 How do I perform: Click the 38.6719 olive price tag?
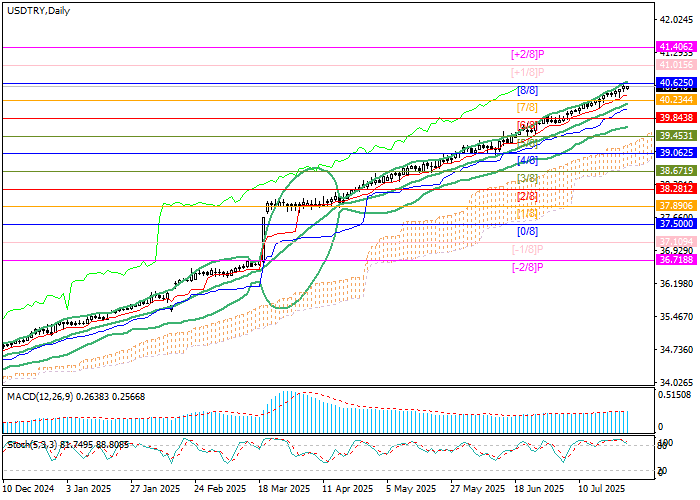pyautogui.click(x=676, y=171)
